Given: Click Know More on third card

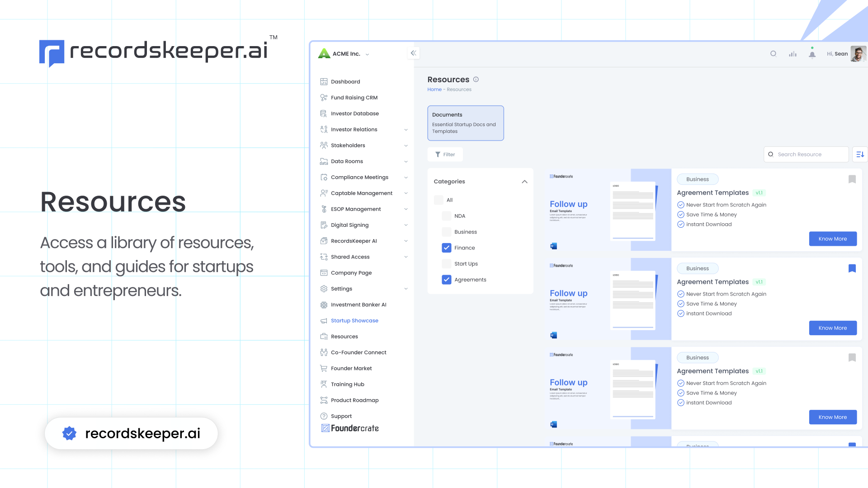Looking at the screenshot, I should click(x=833, y=417).
